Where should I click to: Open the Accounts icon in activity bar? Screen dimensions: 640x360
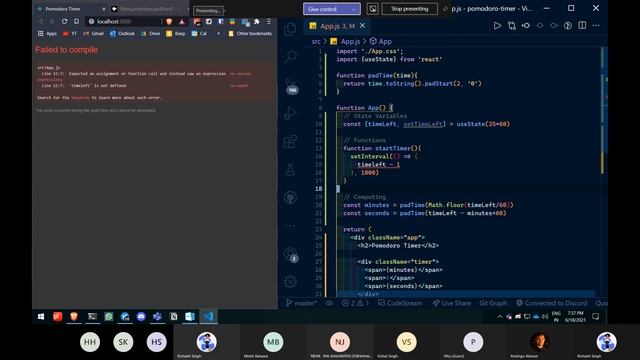pyautogui.click(x=291, y=254)
